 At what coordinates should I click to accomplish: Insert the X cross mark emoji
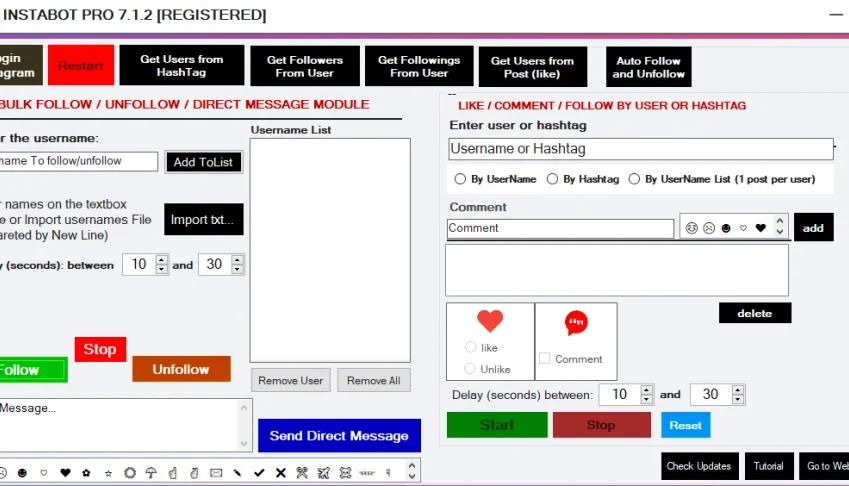pyautogui.click(x=280, y=473)
